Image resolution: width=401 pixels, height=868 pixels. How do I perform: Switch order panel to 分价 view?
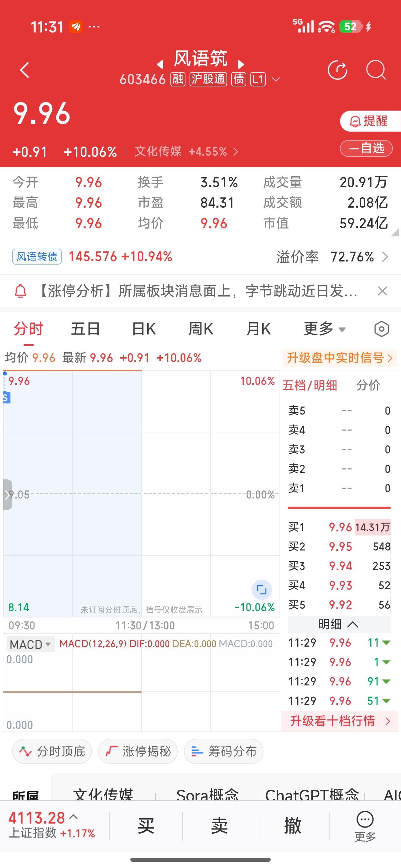pos(368,385)
